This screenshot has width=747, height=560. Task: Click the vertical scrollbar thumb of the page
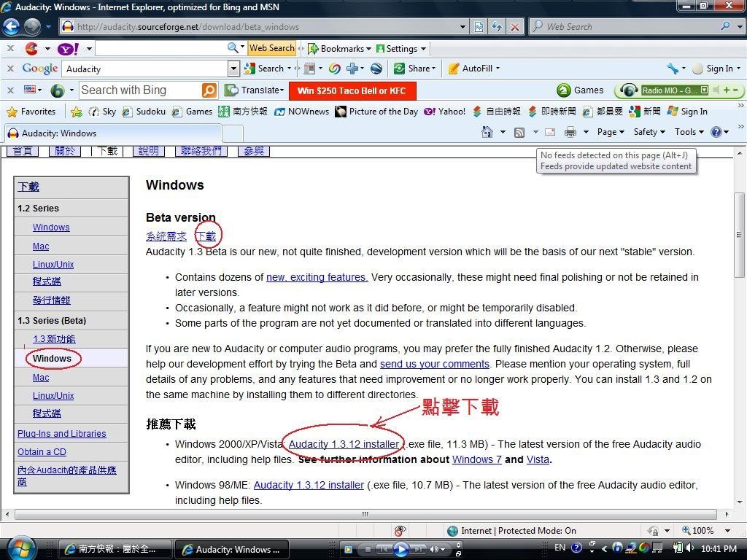click(x=739, y=235)
